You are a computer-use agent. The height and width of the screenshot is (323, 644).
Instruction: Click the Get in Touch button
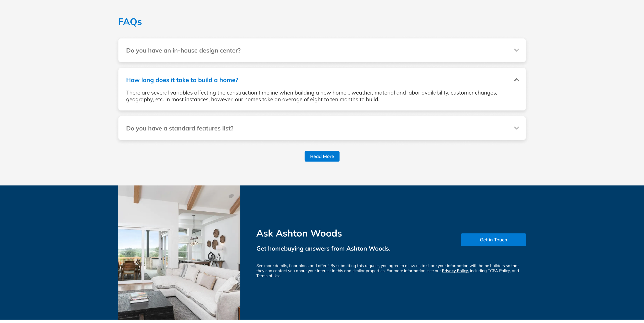[493, 240]
